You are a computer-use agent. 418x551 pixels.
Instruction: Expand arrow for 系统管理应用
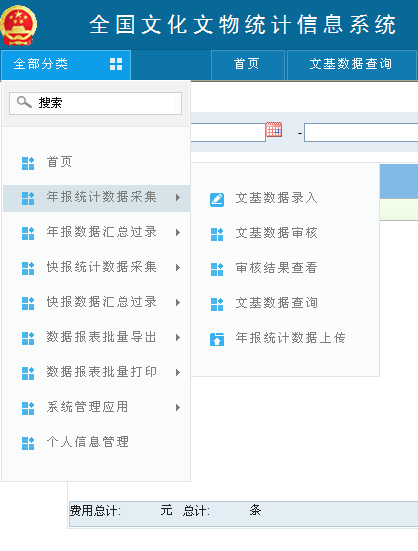pyautogui.click(x=178, y=407)
